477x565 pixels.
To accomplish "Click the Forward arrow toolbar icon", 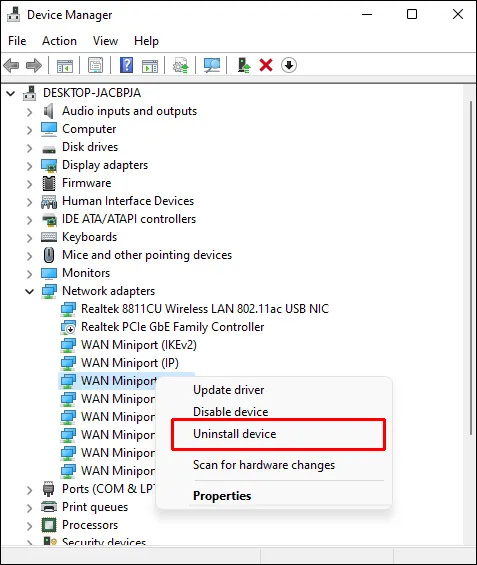I will [34, 66].
